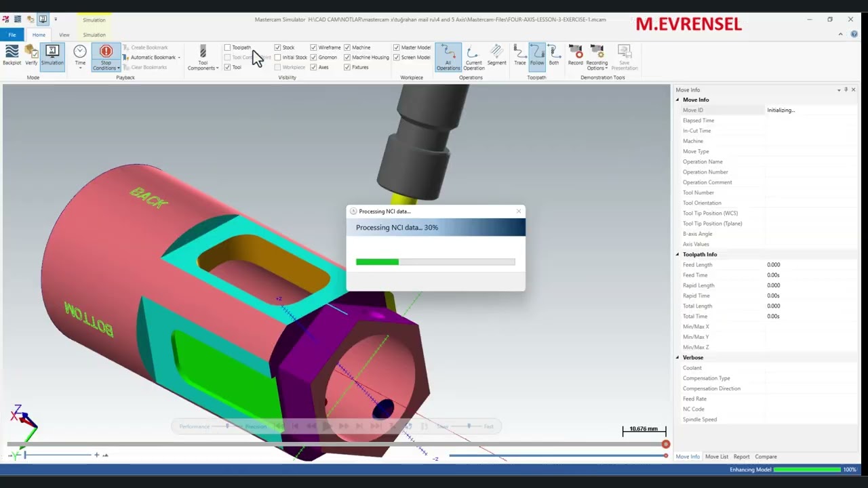868x488 pixels.
Task: Choose Follow toolpath mode
Action: click(537, 56)
